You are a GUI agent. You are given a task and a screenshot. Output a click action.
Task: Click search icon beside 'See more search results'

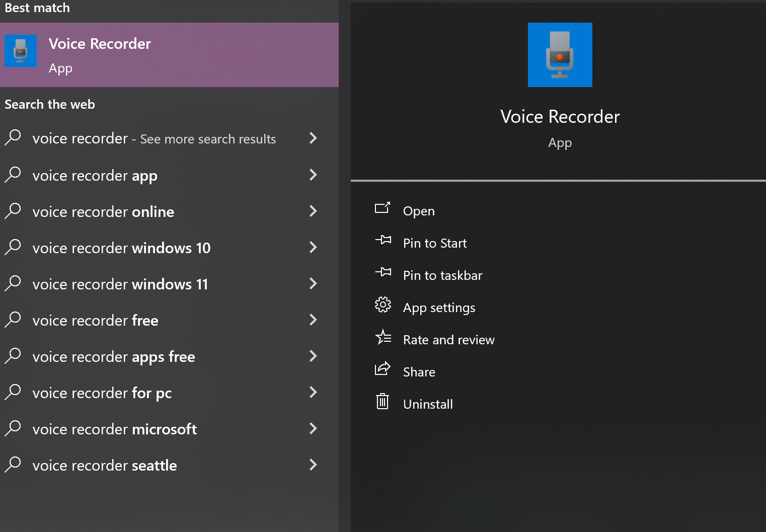13,137
